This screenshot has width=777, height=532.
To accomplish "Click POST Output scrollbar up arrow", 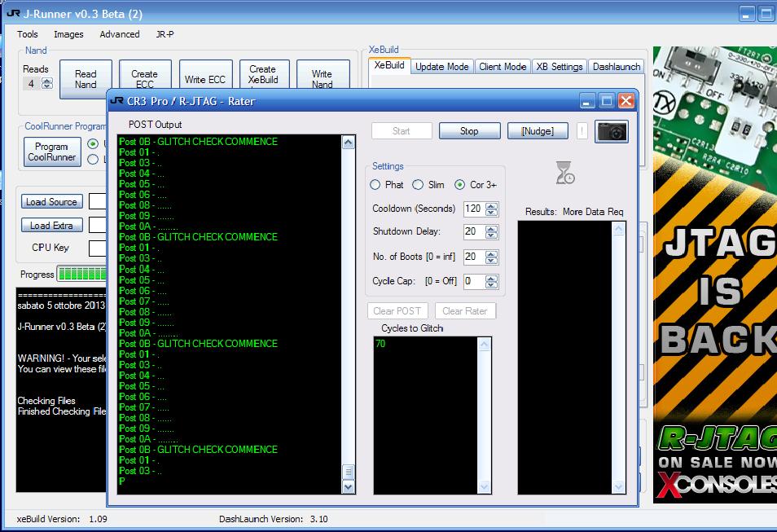I will (349, 143).
